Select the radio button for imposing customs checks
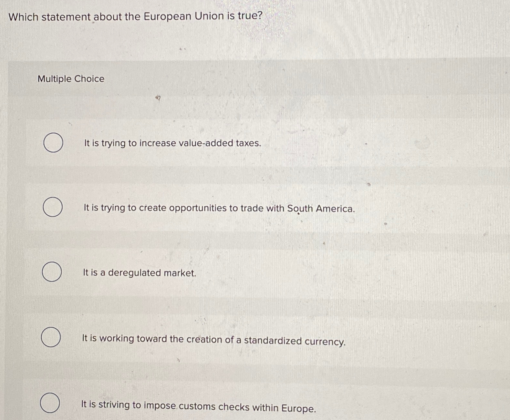The height and width of the screenshot is (420, 510). coord(50,403)
